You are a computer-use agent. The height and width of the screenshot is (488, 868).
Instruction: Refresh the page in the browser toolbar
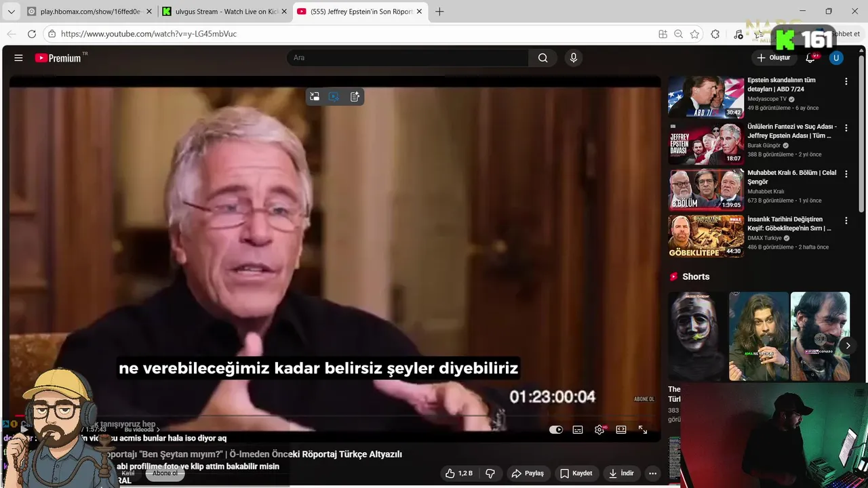click(x=32, y=34)
